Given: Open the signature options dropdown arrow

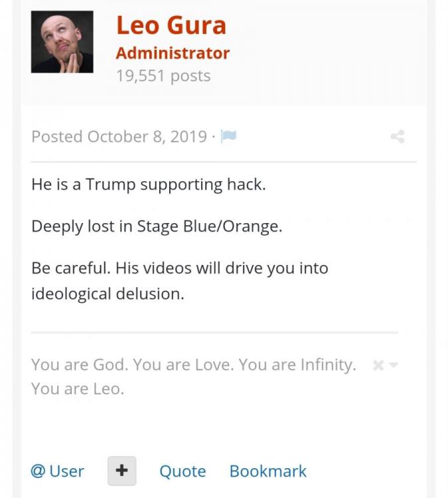Looking at the screenshot, I should [x=394, y=365].
